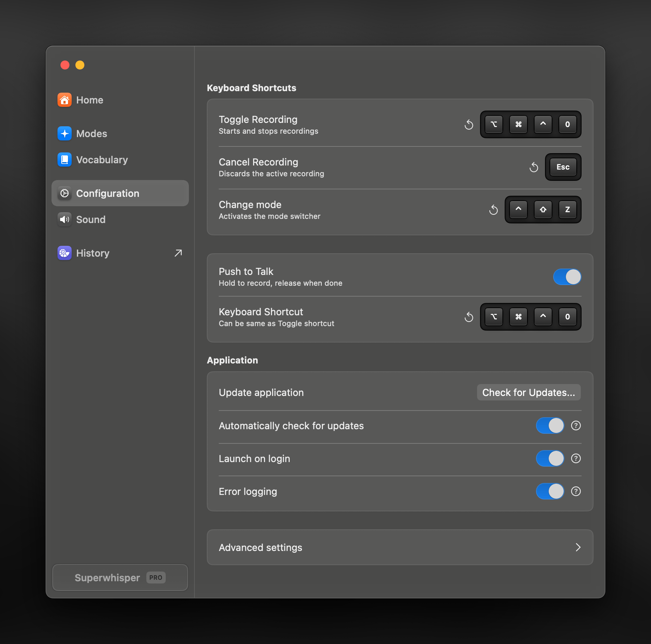This screenshot has width=651, height=644.
Task: Click Check for Updates button
Action: [529, 392]
